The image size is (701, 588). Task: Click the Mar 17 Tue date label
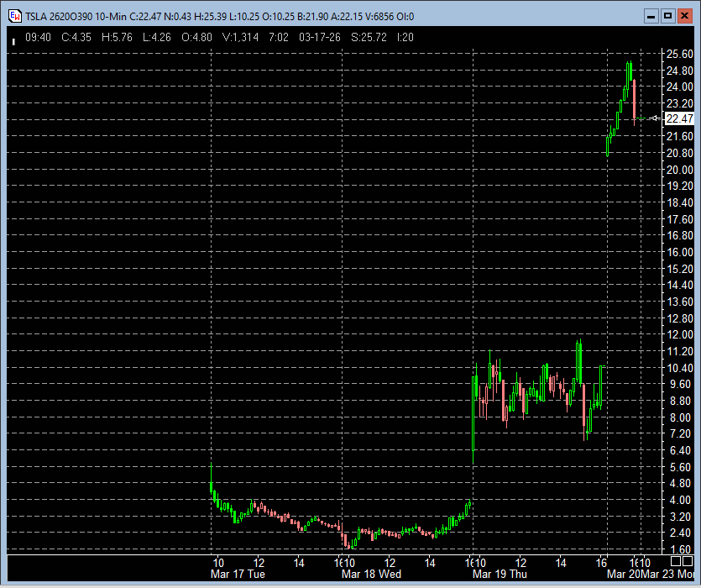(x=240, y=574)
